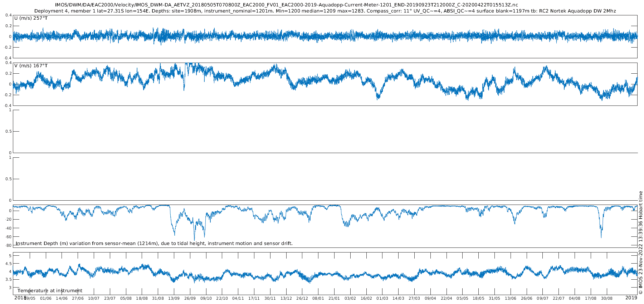Viewport: 644px width, 304px height.
Task: Click the 2018 year label on time axis
Action: click(20, 298)
